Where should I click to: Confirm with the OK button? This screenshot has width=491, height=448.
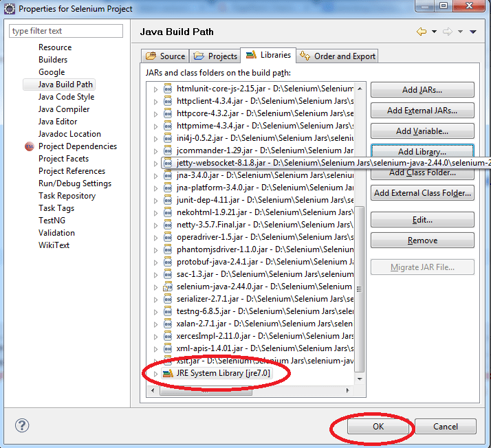[x=378, y=427]
